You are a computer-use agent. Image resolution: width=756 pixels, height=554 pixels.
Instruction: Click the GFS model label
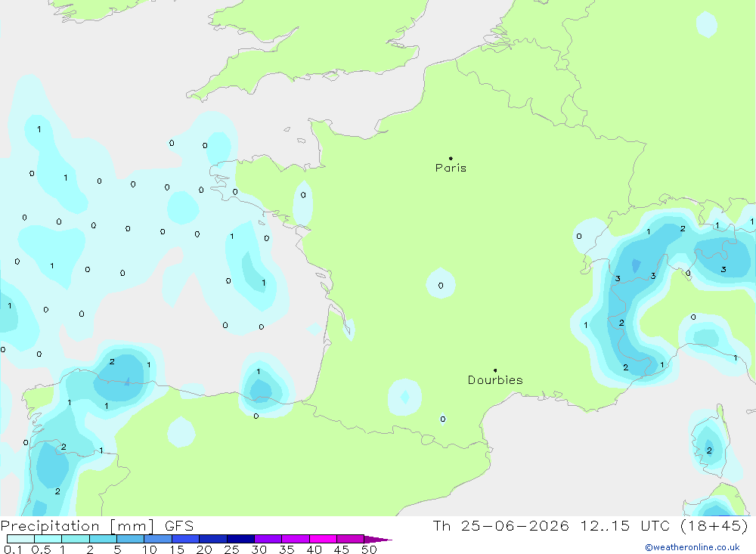[179, 526]
